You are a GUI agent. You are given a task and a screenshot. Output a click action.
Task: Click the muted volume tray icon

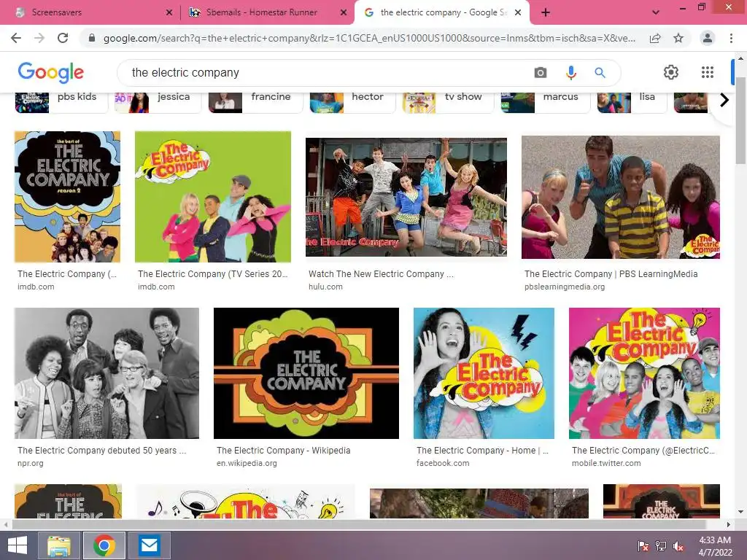pyautogui.click(x=678, y=546)
